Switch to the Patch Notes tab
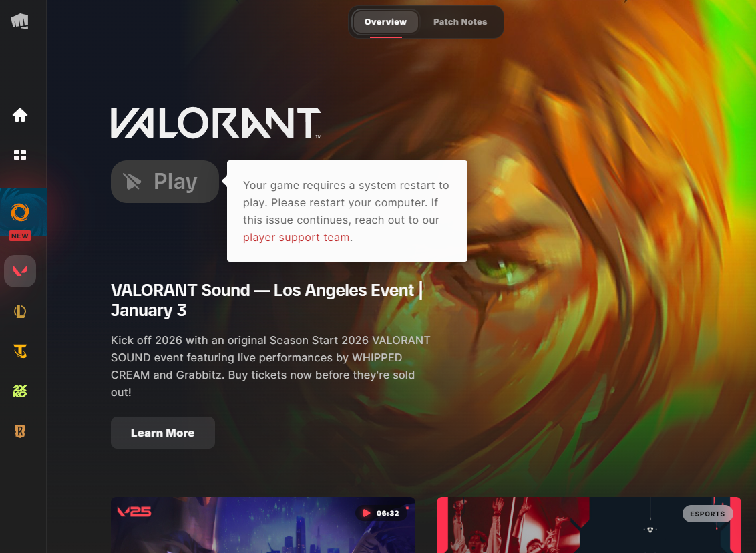Viewport: 756px width, 553px height. [460, 22]
